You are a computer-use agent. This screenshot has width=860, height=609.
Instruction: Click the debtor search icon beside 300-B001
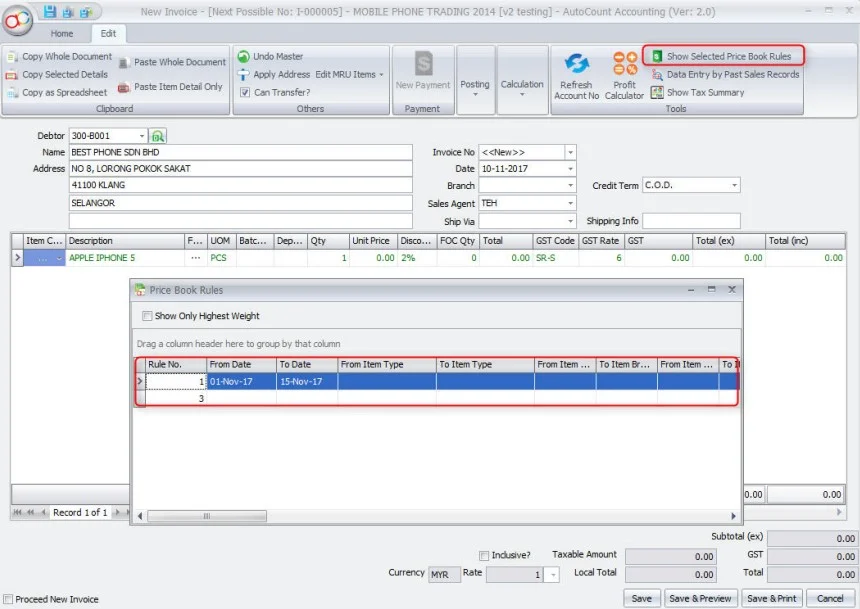click(158, 136)
